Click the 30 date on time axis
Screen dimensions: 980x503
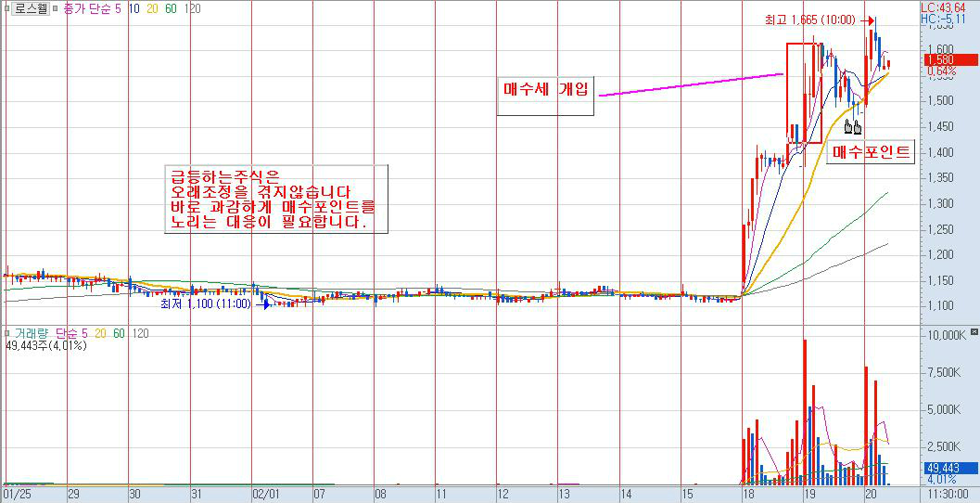click(135, 495)
